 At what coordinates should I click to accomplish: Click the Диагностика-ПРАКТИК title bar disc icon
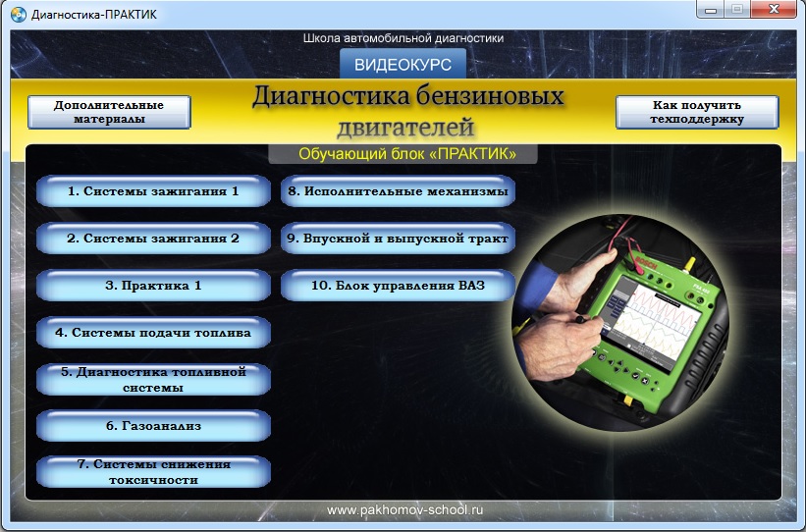(x=18, y=14)
